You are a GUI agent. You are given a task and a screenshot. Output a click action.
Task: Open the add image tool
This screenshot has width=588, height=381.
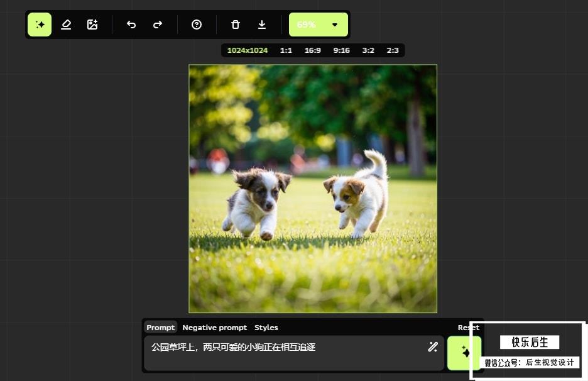coord(92,25)
